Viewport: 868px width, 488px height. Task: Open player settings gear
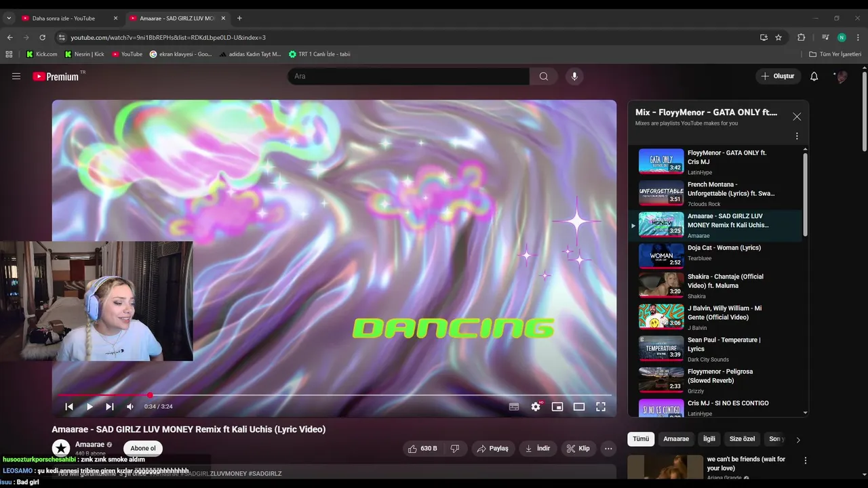(536, 407)
